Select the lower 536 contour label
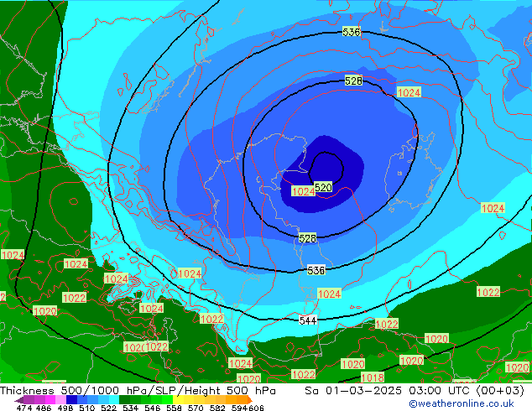This screenshot has width=532, height=411. pos(316,270)
